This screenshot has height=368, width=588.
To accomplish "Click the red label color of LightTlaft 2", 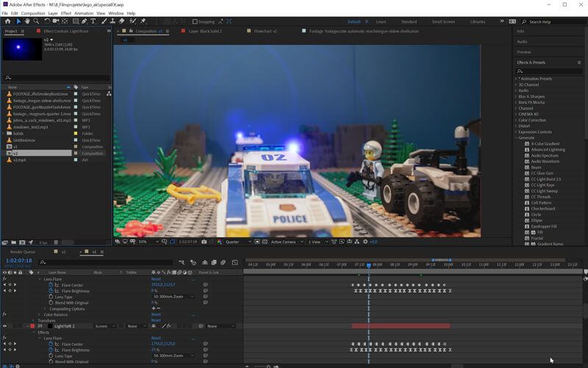I will (x=32, y=326).
